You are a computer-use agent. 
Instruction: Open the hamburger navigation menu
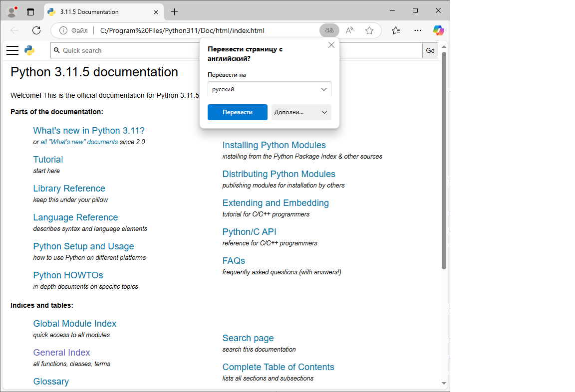point(12,50)
